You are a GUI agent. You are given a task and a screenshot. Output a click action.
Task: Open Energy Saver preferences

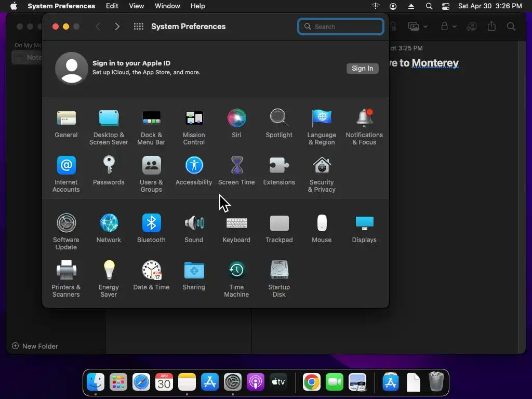pos(109,279)
